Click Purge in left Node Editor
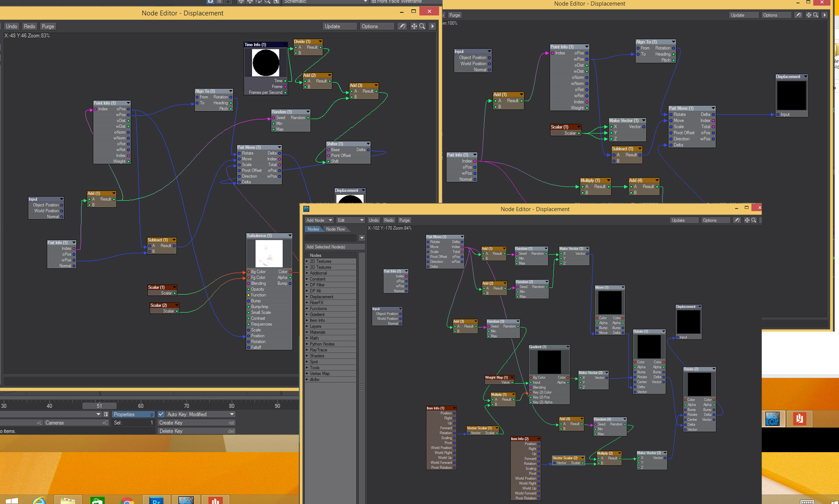The height and width of the screenshot is (504, 839). pyautogui.click(x=48, y=27)
